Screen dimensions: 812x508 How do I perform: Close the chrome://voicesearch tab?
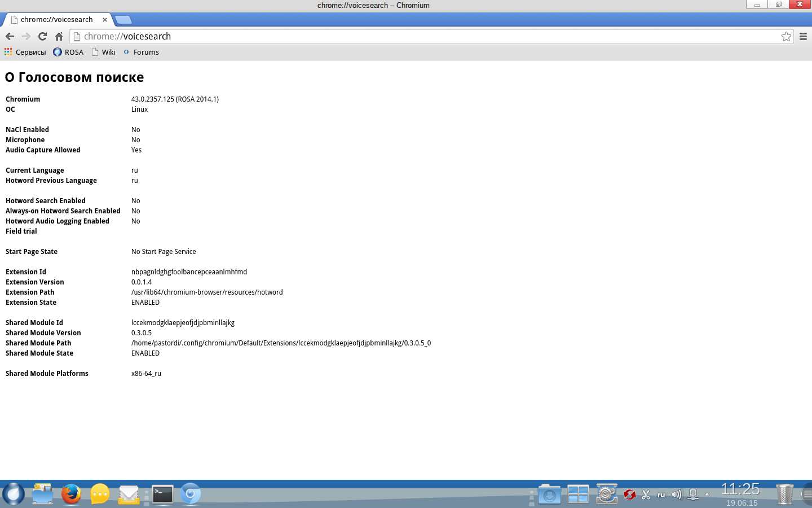[x=104, y=19]
